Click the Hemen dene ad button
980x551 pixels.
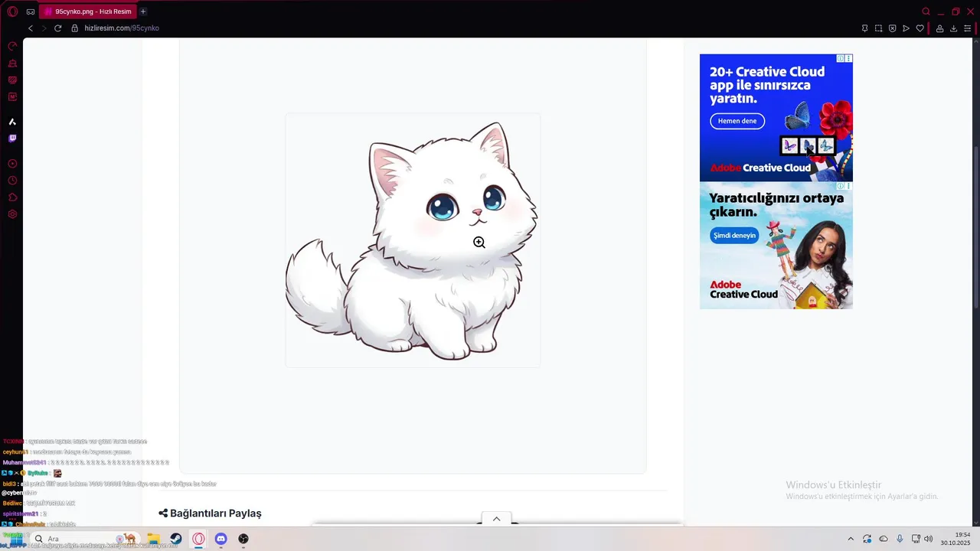click(x=737, y=121)
